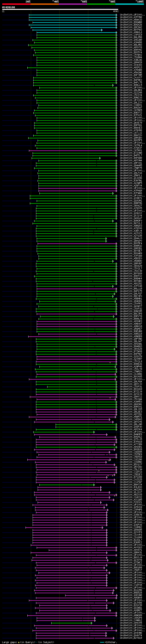Select hit UniRef100_C4JBH6

tap(131, 374)
